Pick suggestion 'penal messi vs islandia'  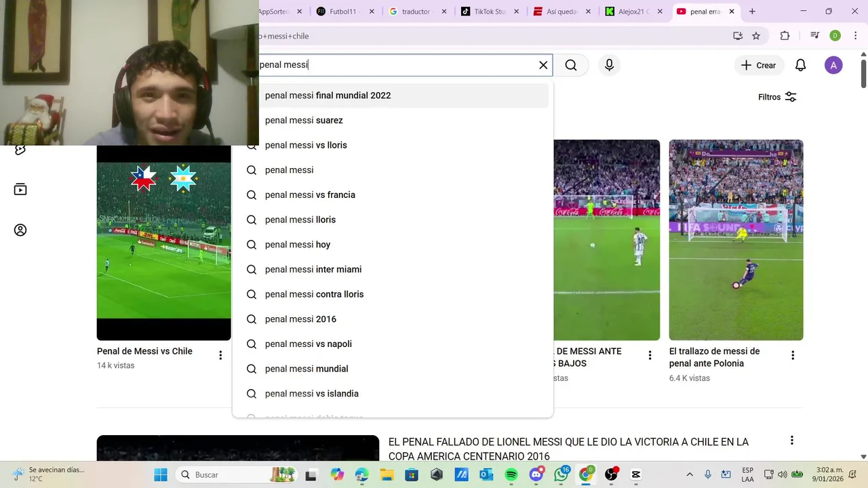point(393,394)
